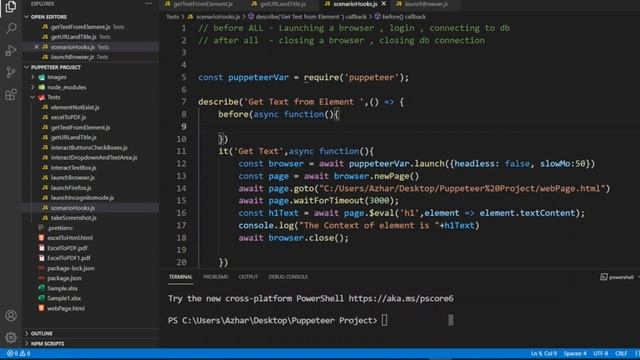
Task: Open getTextFromElement.js in Tests folder
Action: point(80,127)
